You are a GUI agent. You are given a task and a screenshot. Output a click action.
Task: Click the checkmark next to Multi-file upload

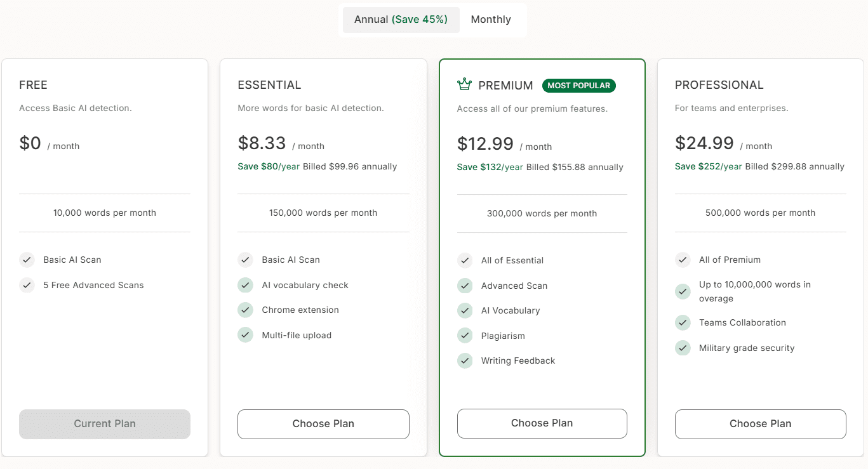[245, 335]
